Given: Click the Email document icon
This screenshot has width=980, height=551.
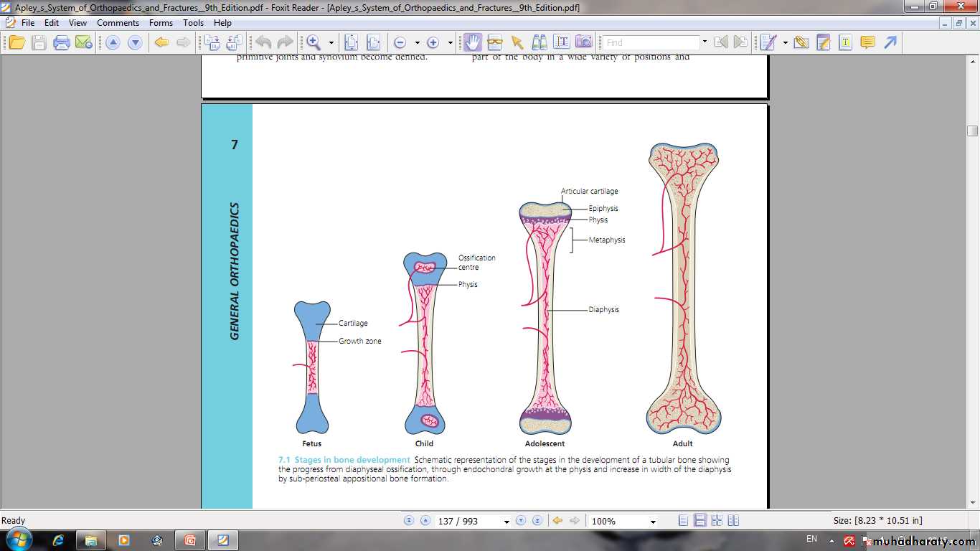Looking at the screenshot, I should tap(84, 42).
